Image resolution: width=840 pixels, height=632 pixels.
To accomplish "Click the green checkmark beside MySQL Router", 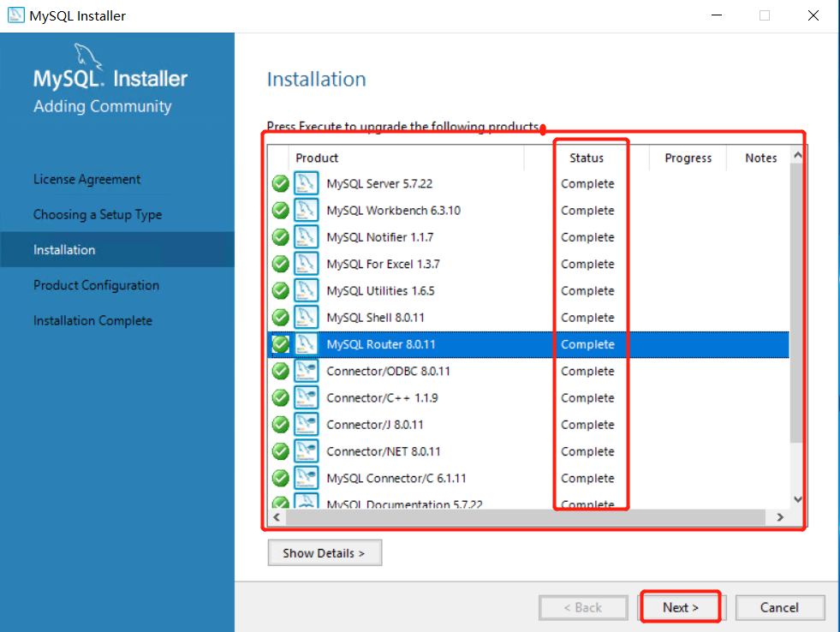I will pyautogui.click(x=280, y=343).
